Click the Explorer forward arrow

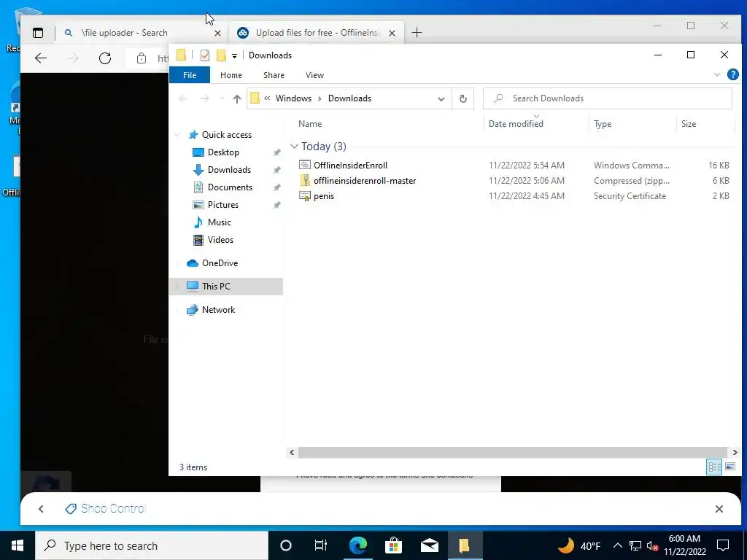(x=204, y=98)
